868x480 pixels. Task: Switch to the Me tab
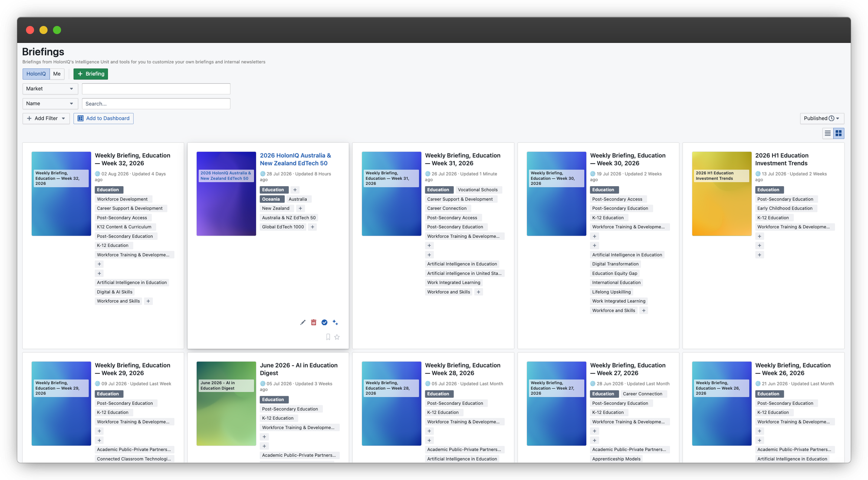pyautogui.click(x=57, y=74)
